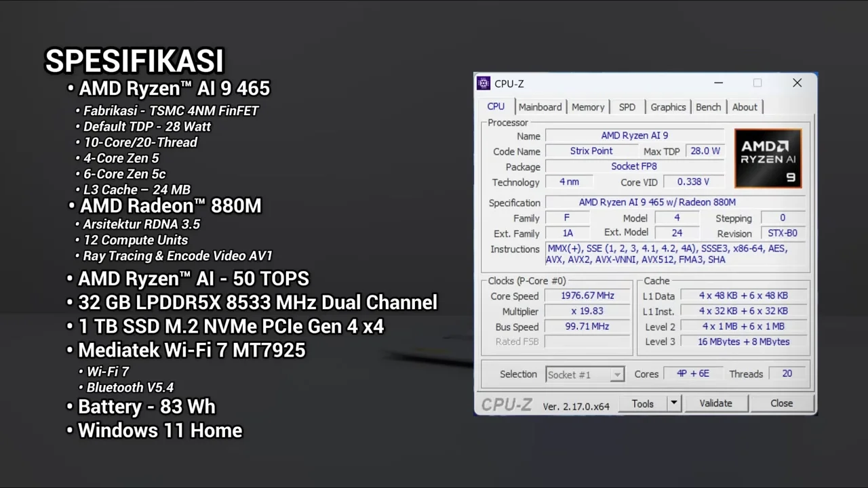Image resolution: width=868 pixels, height=488 pixels.
Task: Click the Close button at the bottom
Action: [x=781, y=403]
